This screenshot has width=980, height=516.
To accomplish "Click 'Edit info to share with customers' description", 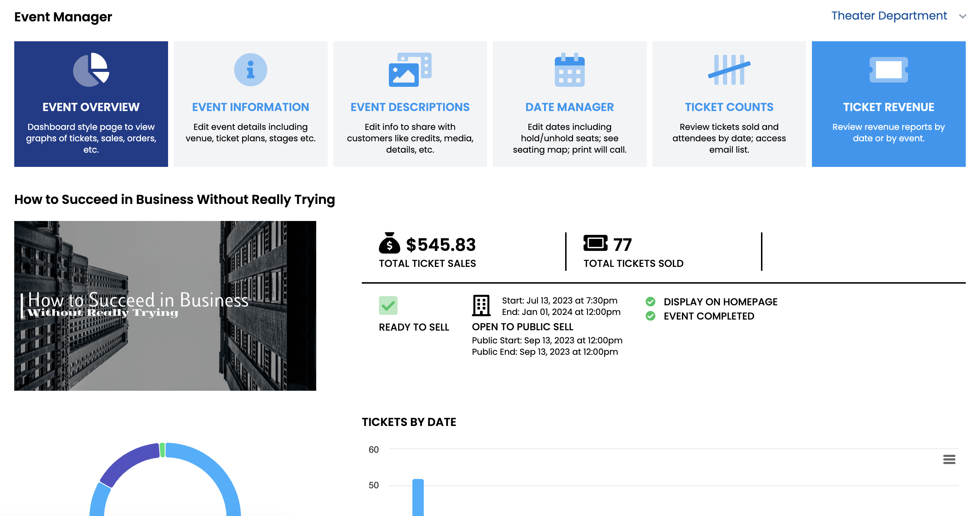I will tap(410, 138).
